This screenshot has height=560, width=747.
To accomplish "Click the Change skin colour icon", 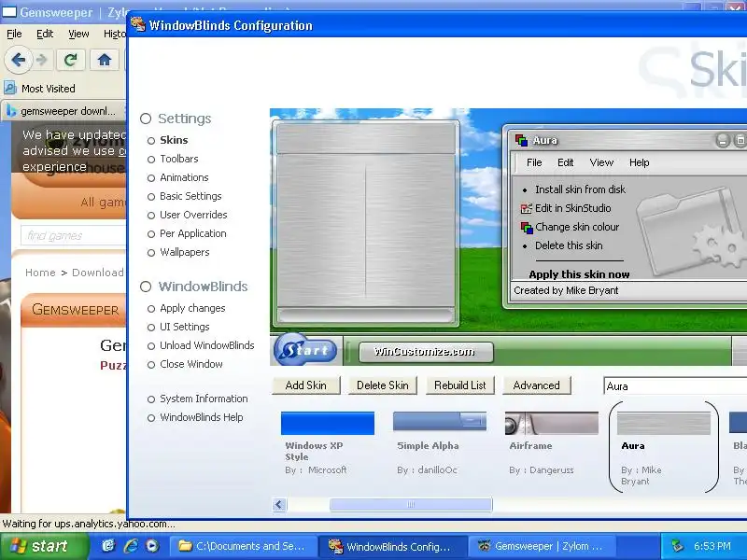I will pos(526,228).
